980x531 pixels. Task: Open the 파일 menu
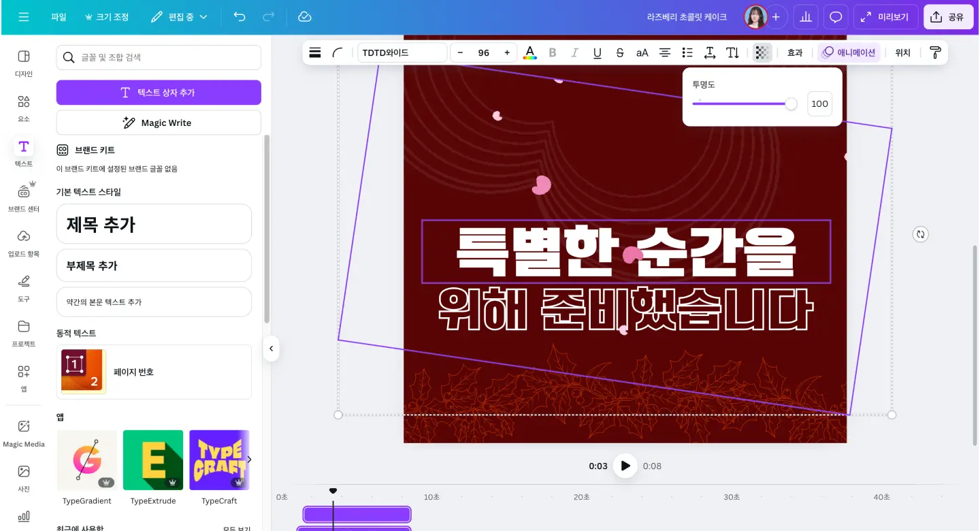(59, 17)
